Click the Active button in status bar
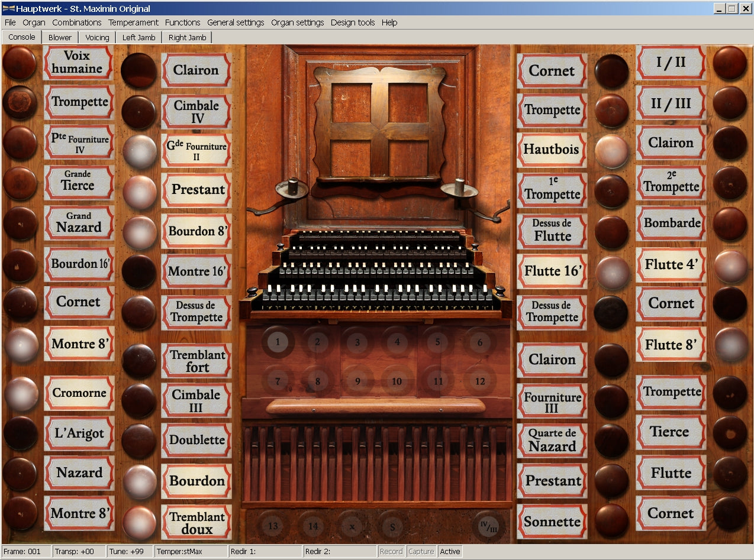Screen dimensions: 754x560 tap(450, 551)
